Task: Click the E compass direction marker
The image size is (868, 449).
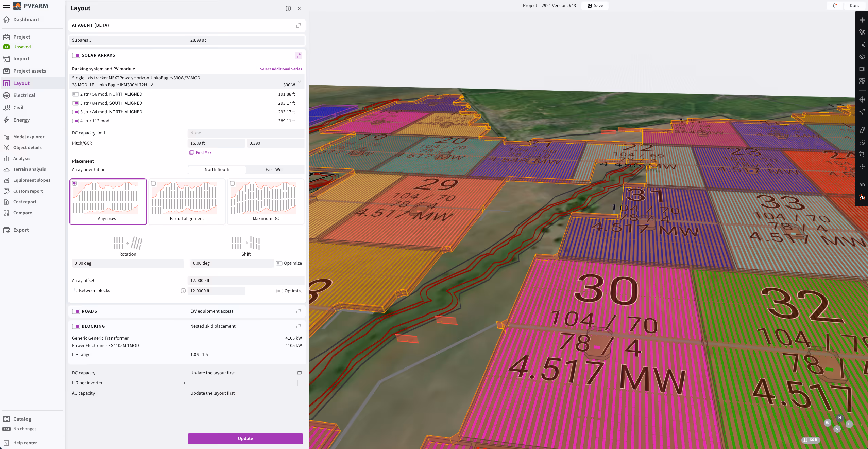Action: point(849,424)
